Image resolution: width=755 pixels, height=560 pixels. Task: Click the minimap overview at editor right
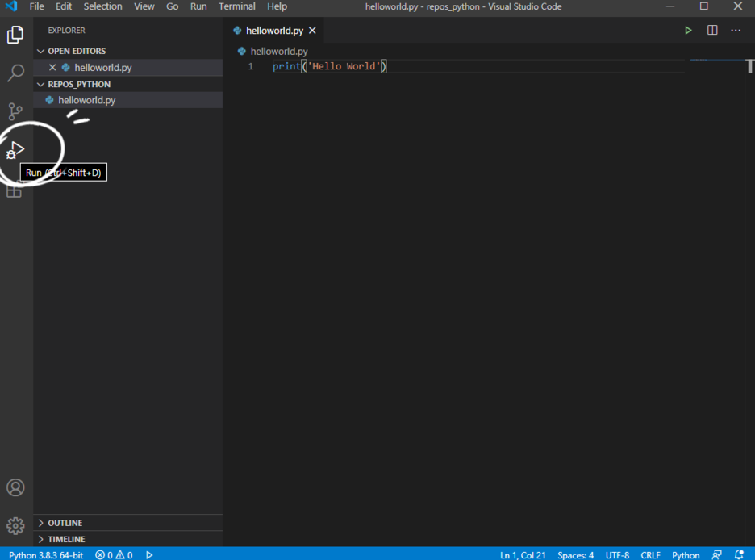716,60
